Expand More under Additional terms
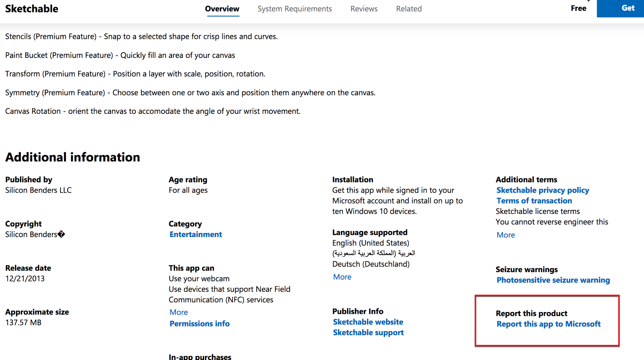The width and height of the screenshot is (644, 360). [505, 235]
